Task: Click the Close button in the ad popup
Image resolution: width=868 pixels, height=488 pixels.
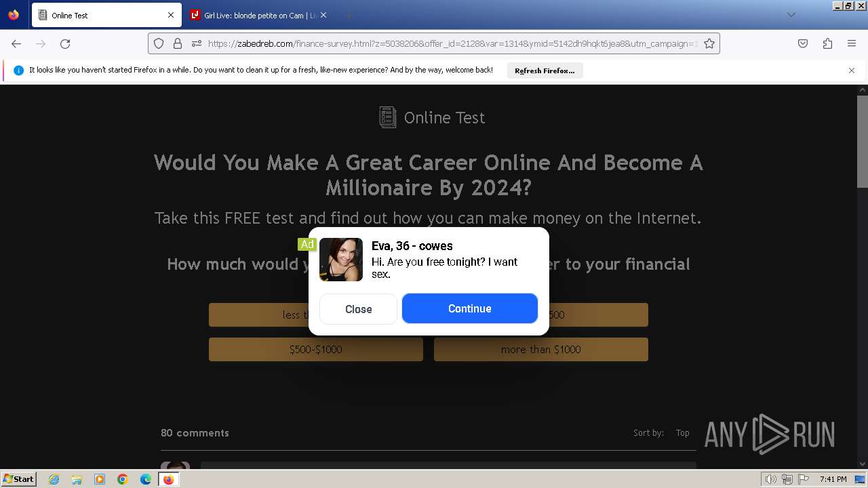Action: pyautogui.click(x=358, y=309)
